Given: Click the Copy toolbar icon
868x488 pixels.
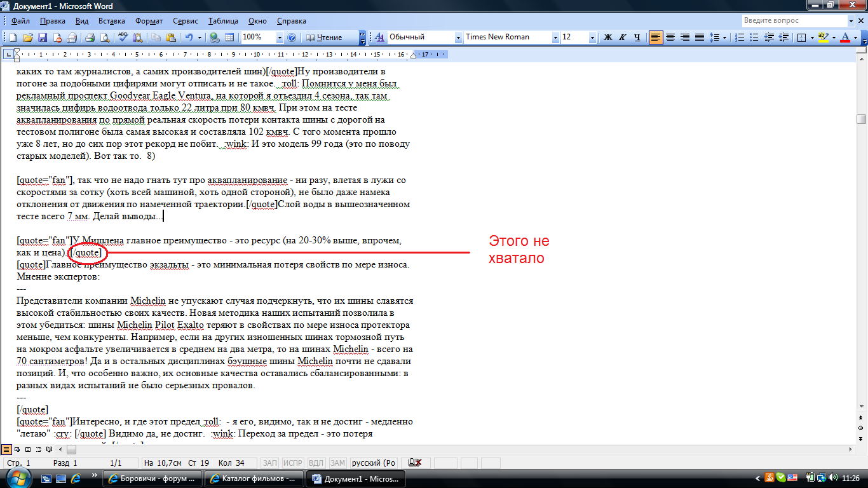Looking at the screenshot, I should (155, 37).
